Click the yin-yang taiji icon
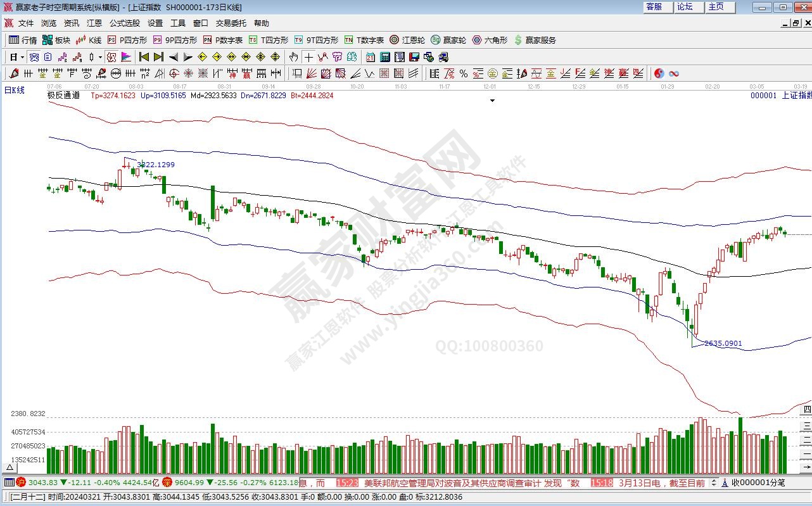812x506 pixels. pyautogui.click(x=659, y=74)
